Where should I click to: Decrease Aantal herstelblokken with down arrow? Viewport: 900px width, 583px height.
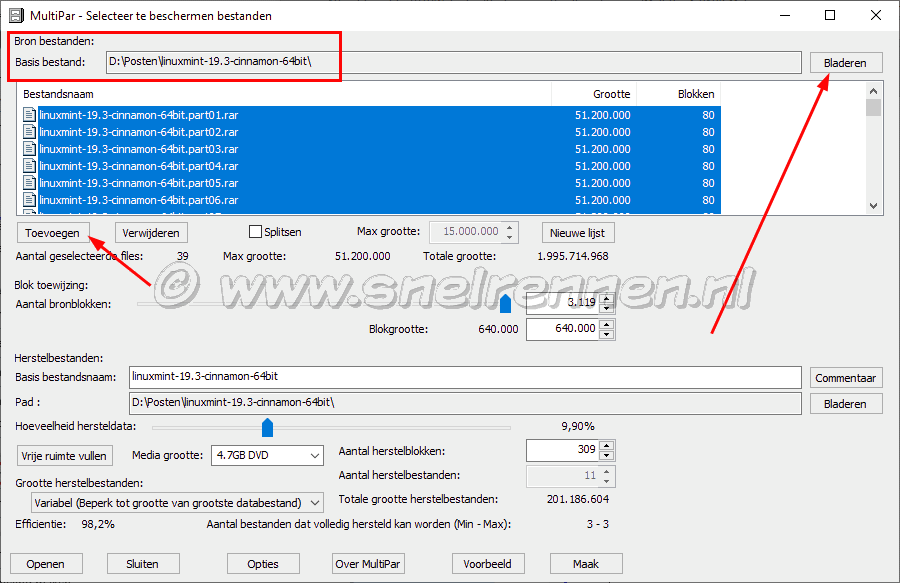tap(607, 456)
